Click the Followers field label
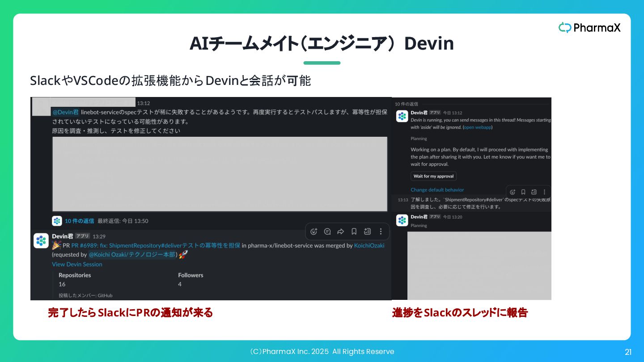The height and width of the screenshot is (362, 644). coord(191,275)
